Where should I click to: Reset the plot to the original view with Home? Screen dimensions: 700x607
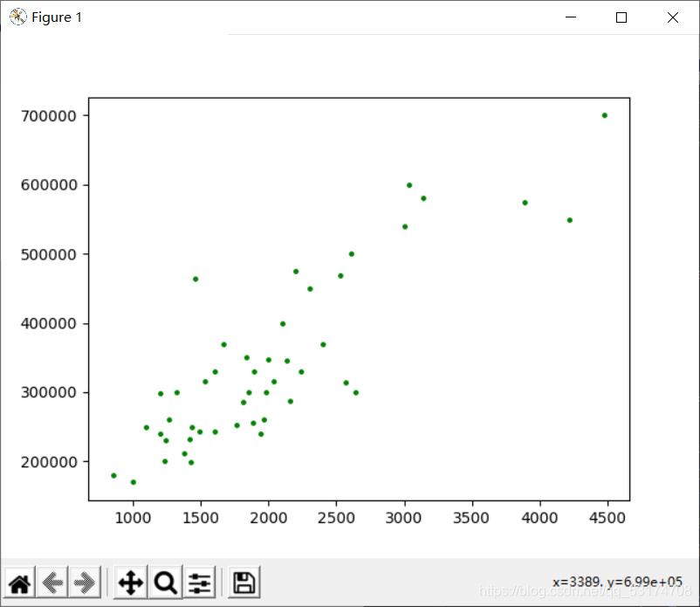[20, 583]
